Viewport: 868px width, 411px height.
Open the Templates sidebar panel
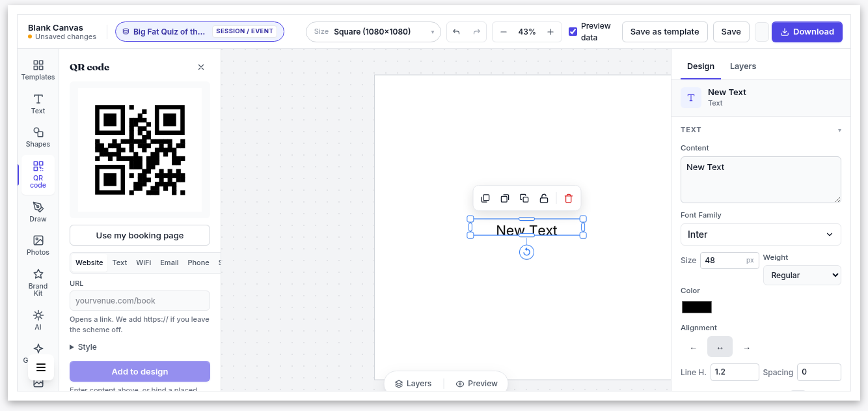click(x=38, y=70)
